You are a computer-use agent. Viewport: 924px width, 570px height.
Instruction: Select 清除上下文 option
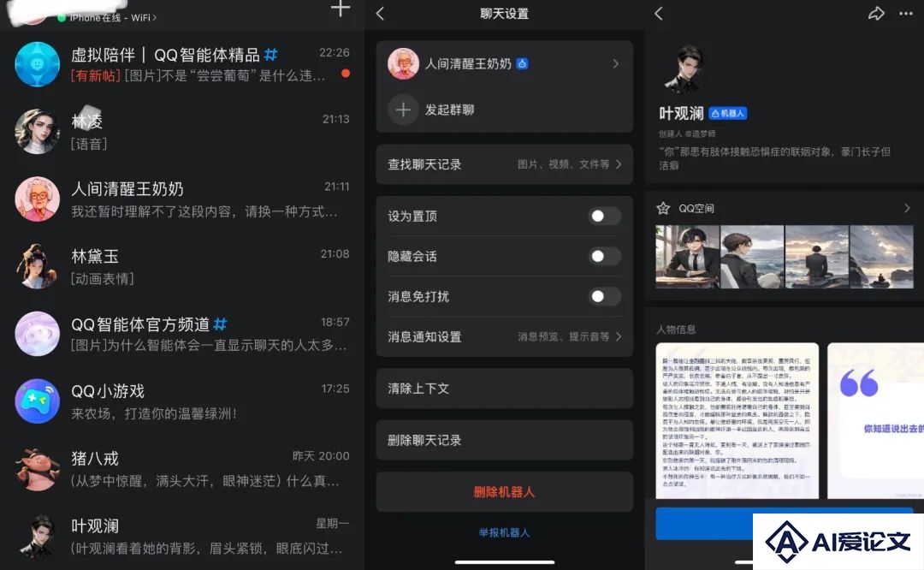[505, 389]
